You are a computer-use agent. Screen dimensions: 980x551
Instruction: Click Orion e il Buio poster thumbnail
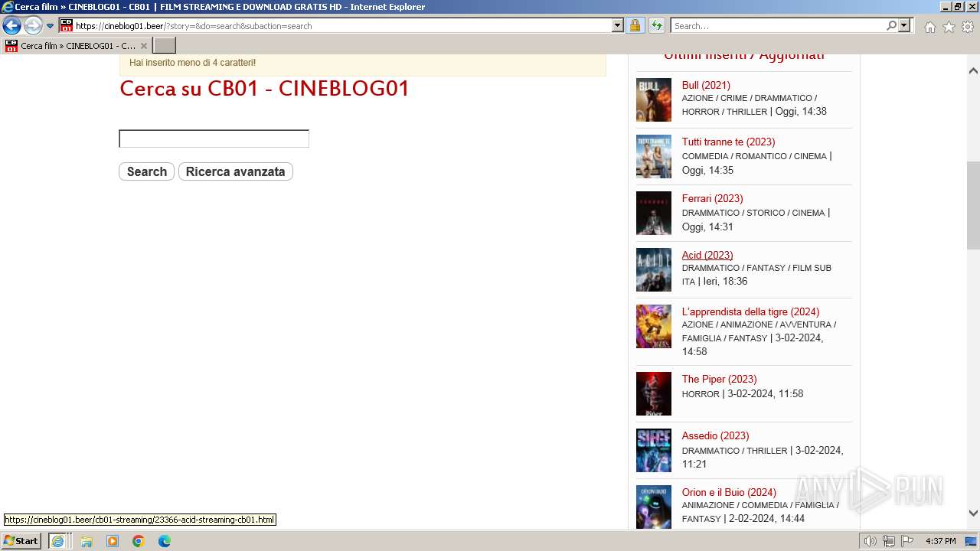click(654, 507)
